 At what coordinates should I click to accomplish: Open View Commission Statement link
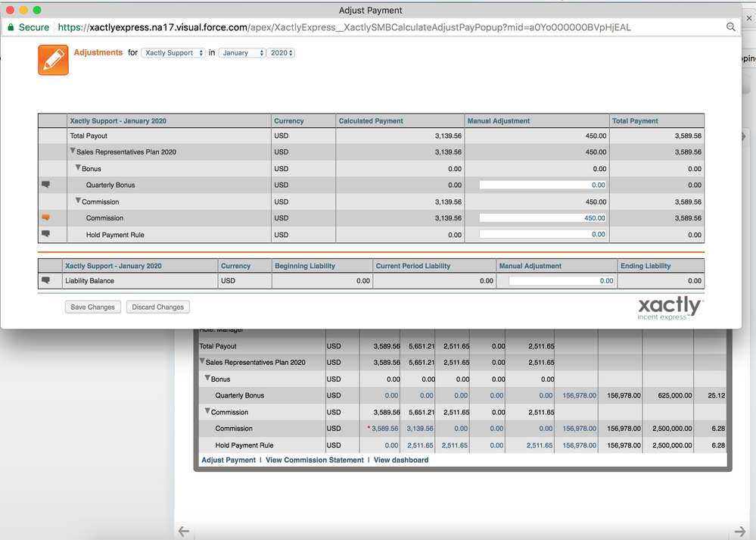314,460
